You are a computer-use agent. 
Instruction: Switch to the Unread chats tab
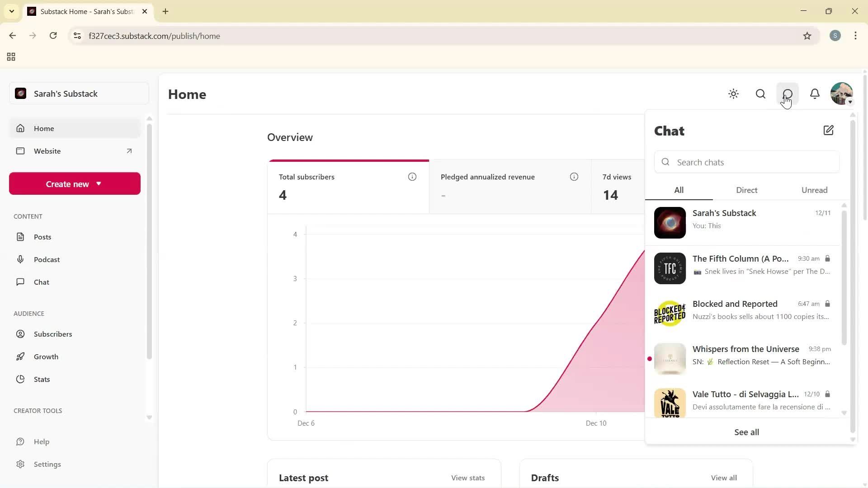tap(814, 190)
